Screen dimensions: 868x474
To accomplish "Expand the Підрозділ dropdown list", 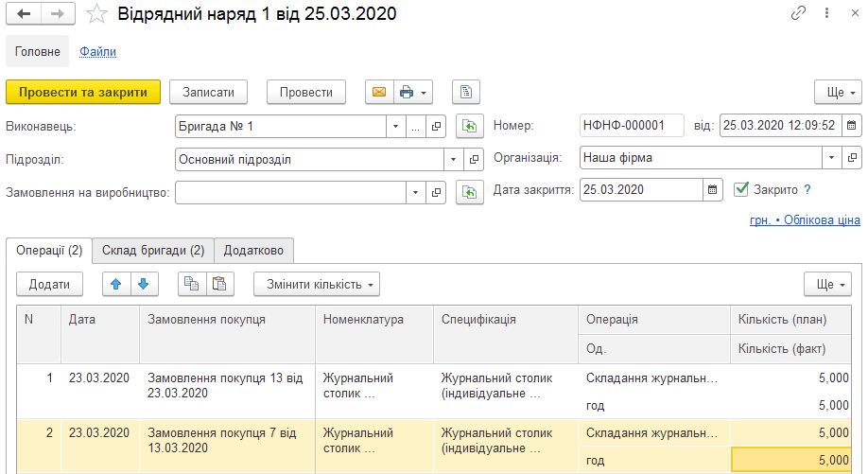I will 453,160.
